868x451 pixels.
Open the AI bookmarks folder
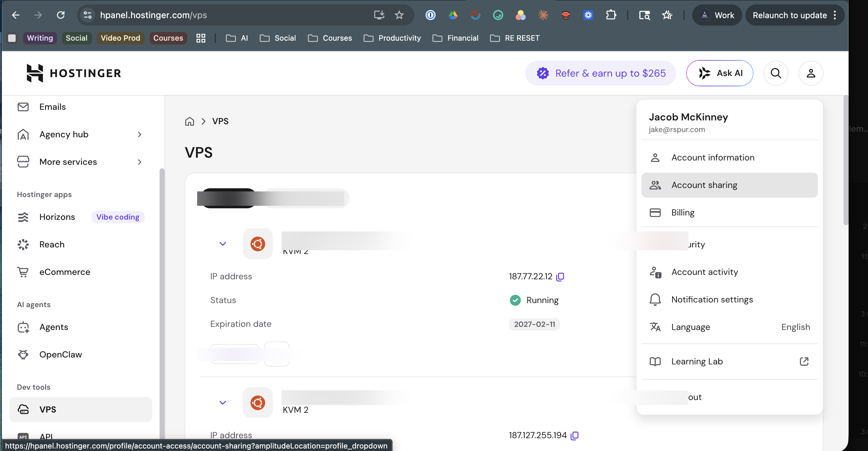coord(237,38)
